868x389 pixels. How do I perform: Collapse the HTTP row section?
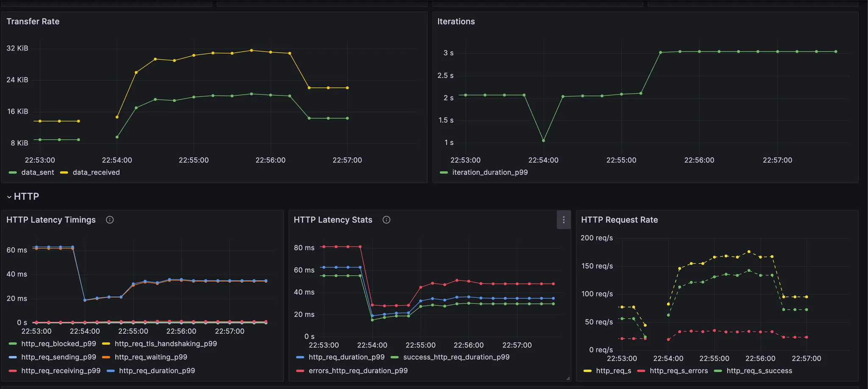(9, 197)
